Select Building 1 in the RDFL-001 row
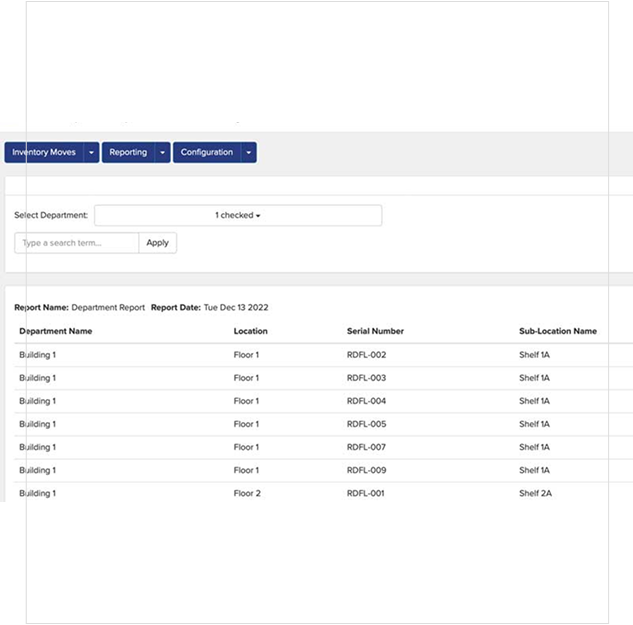Viewport: 633px width, 625px height. coord(38,493)
